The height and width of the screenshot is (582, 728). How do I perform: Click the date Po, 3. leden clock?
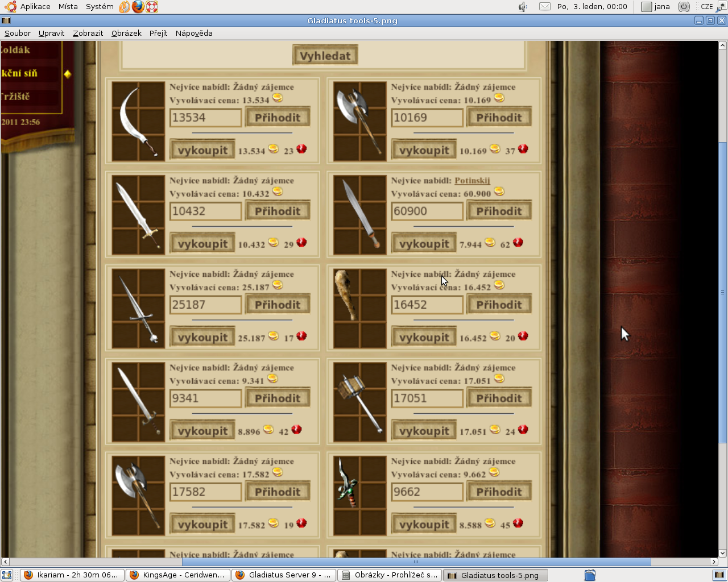[x=592, y=7]
